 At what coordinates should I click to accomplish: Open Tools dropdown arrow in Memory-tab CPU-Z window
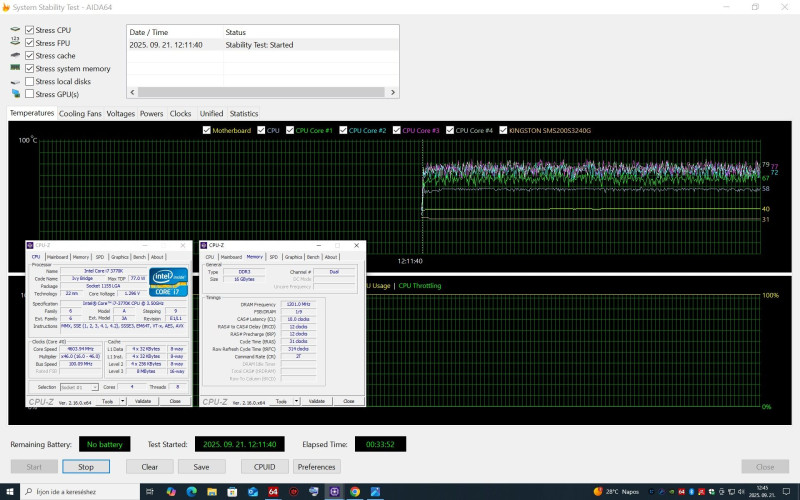coord(296,401)
